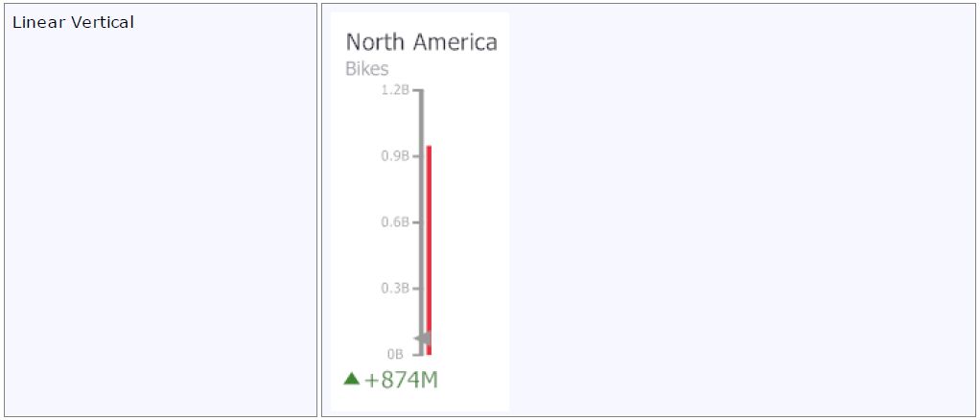Click the 1.2B tick mark on scale
Viewport: 980px width, 420px height.
point(415,90)
